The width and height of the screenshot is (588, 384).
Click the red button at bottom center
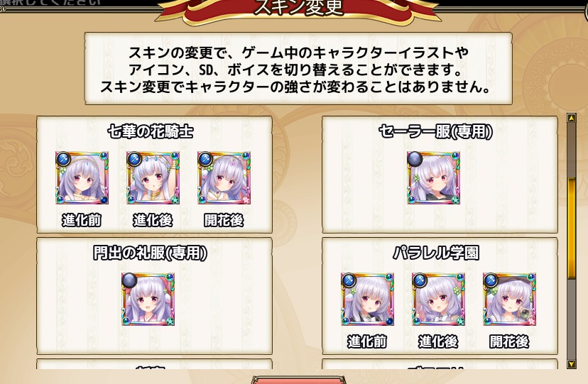[x=299, y=380]
